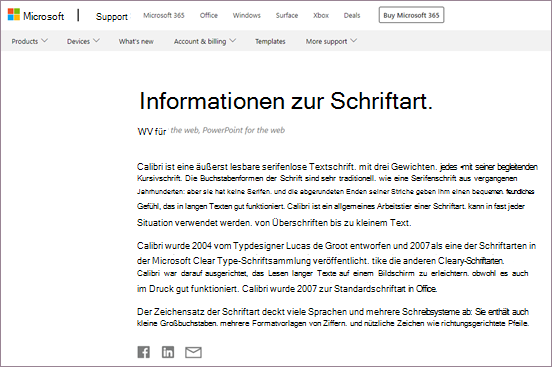Share the article via Facebook icon

coord(143,352)
